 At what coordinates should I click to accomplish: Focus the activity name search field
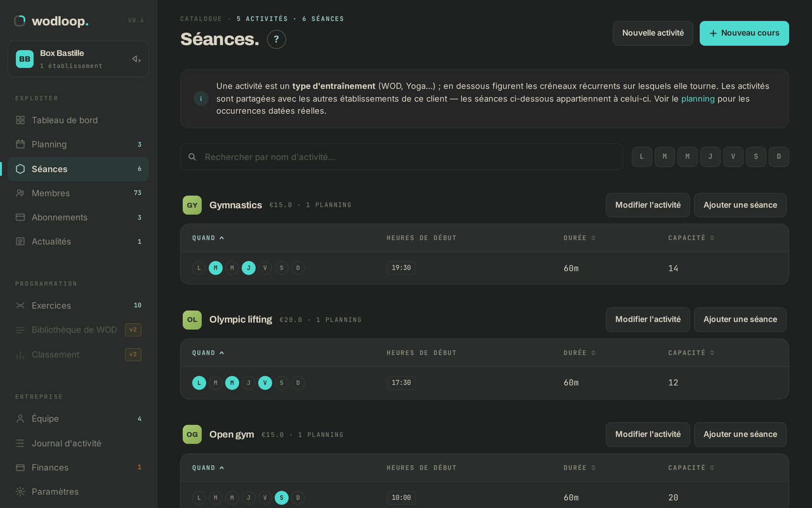[x=401, y=157]
